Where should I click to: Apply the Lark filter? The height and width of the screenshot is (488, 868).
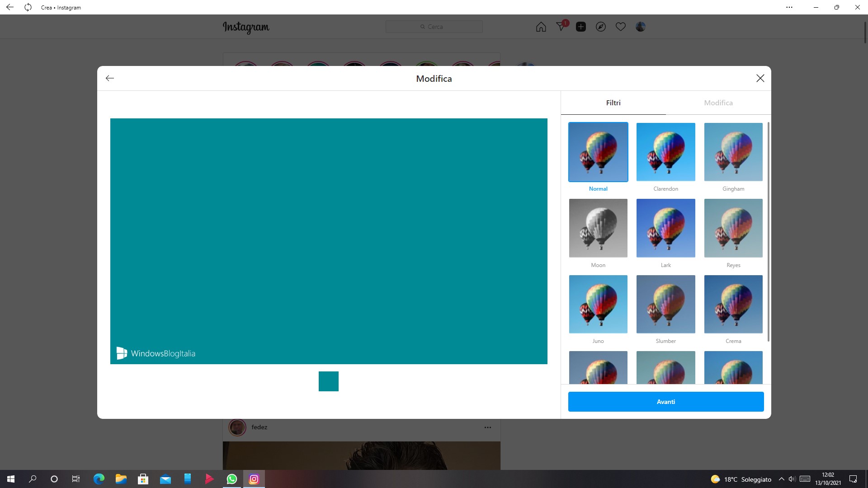click(x=665, y=228)
